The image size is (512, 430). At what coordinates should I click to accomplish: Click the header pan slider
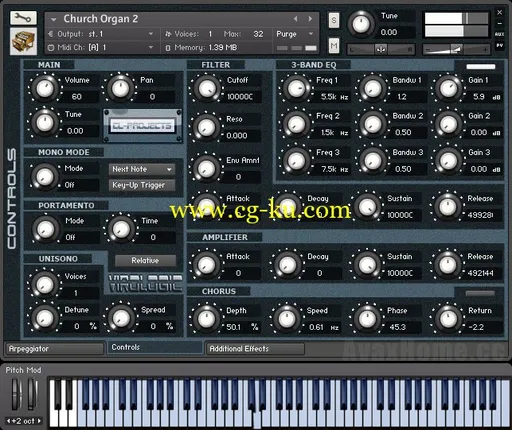[x=381, y=50]
